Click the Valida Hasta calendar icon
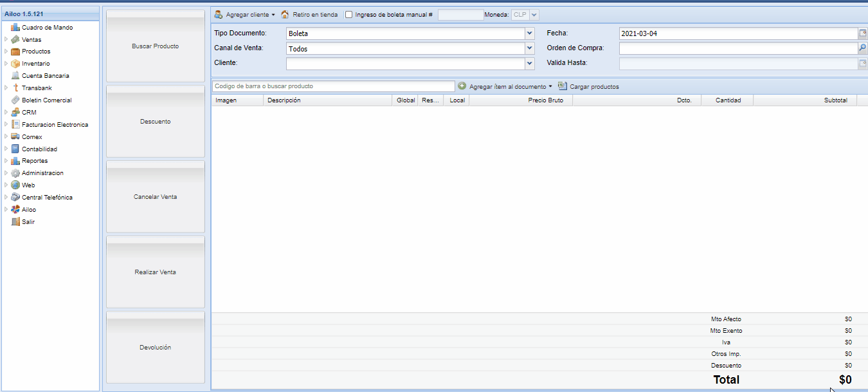Image resolution: width=868 pixels, height=392 pixels. point(863,62)
